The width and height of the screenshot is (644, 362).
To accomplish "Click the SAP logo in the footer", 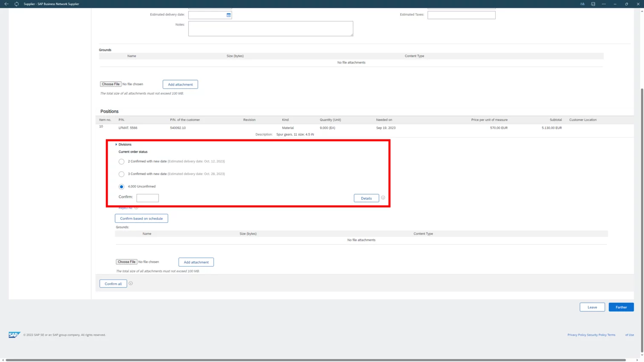I will 14,335.
